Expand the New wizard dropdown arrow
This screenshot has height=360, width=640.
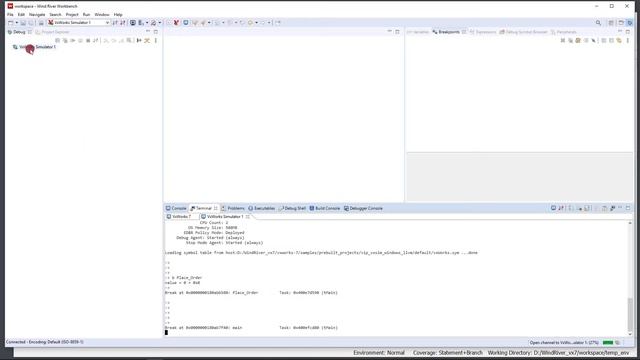[17, 23]
